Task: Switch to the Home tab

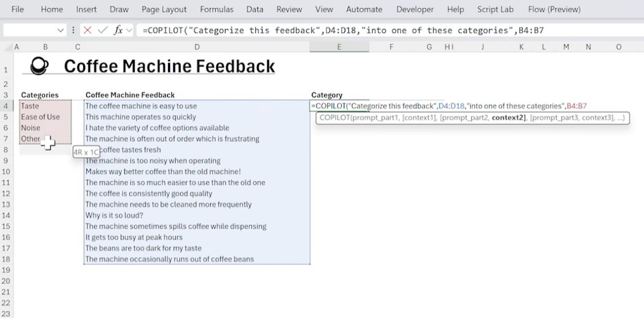Action: (x=52, y=9)
